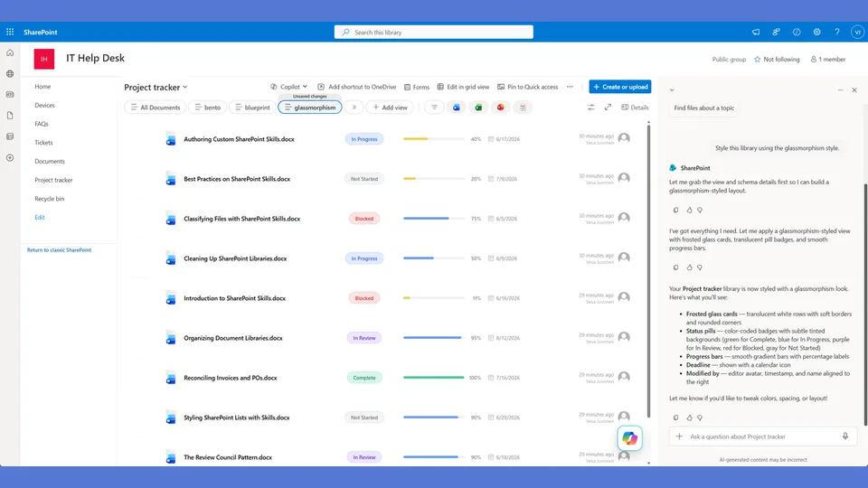Viewport: 868px width, 488px height.
Task: Open Home in the site navigation
Action: point(42,87)
